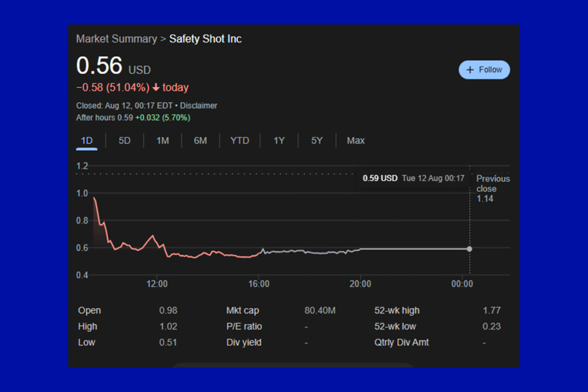
Task: Click the Safety Shot Inc title
Action: [206, 38]
